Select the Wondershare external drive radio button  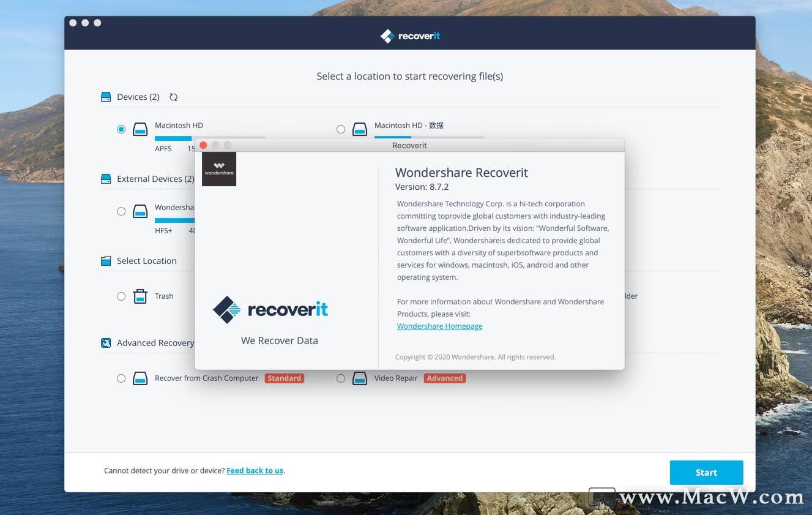click(121, 211)
